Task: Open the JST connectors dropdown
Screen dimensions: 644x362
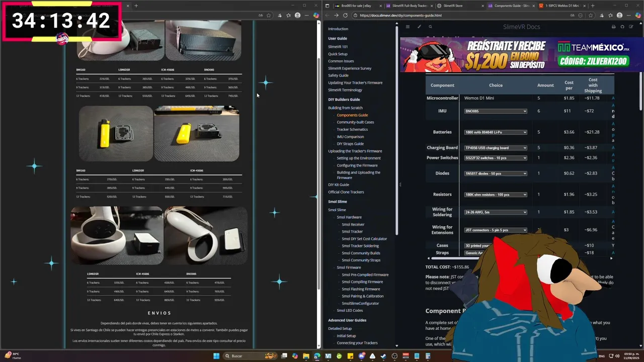Action: click(x=496, y=230)
